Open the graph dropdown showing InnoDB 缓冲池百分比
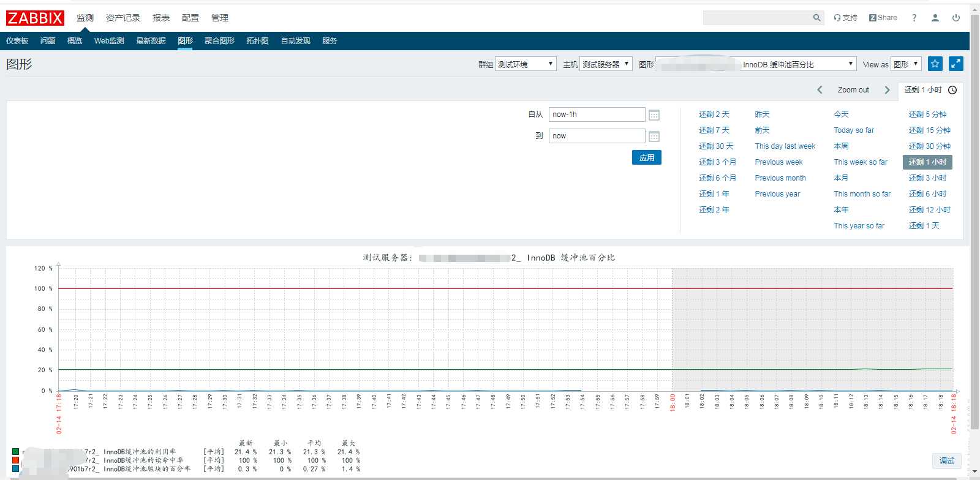 (756, 64)
